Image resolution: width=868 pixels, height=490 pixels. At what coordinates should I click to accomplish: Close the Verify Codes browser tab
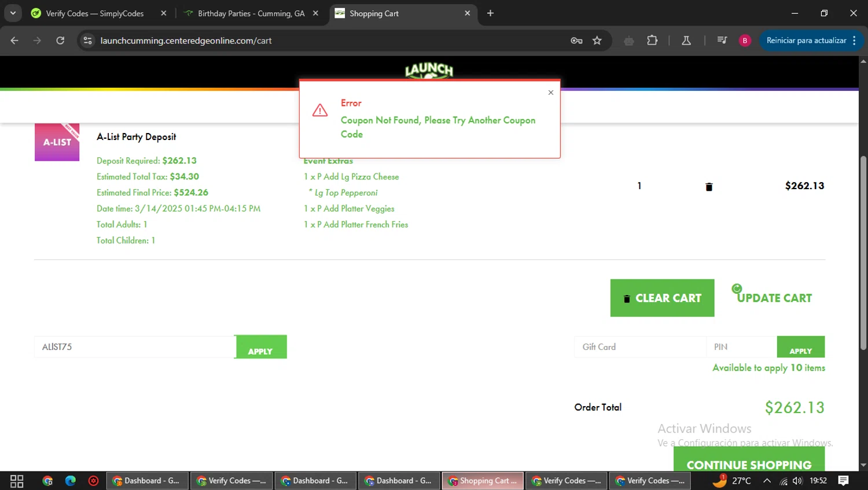pyautogui.click(x=164, y=13)
